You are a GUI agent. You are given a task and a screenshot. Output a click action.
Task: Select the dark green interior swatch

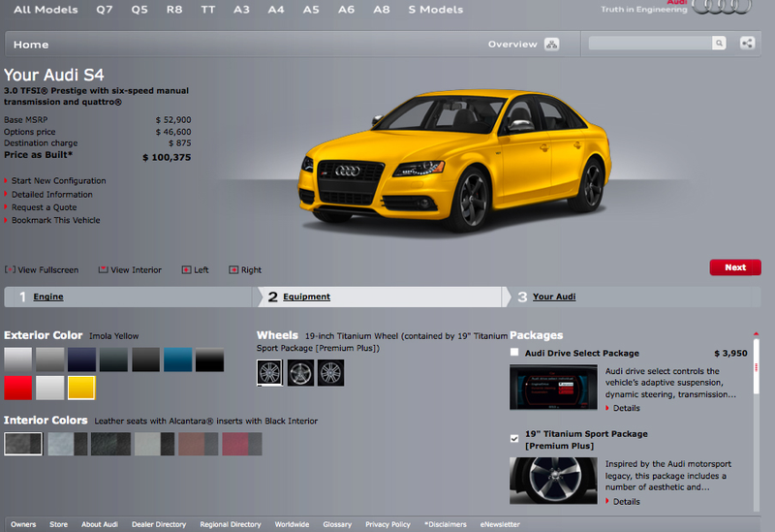tap(110, 444)
